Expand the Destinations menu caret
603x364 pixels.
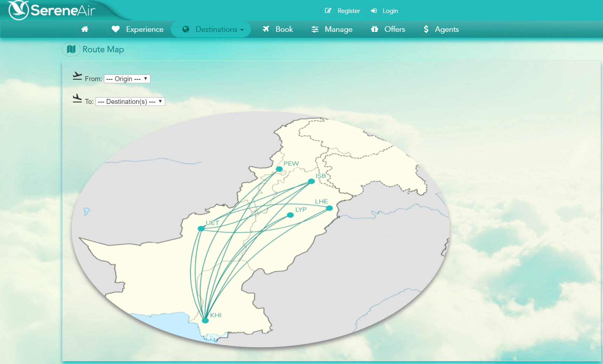[242, 30]
